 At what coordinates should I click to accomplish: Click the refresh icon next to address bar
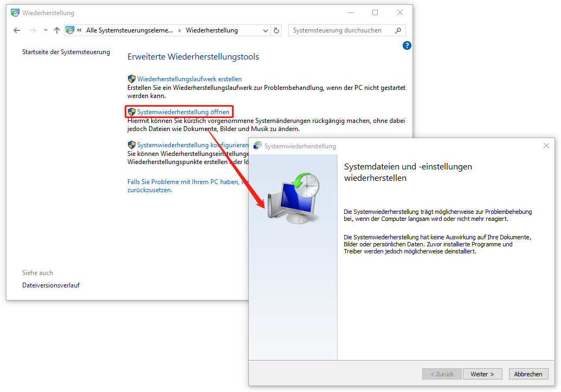(276, 30)
